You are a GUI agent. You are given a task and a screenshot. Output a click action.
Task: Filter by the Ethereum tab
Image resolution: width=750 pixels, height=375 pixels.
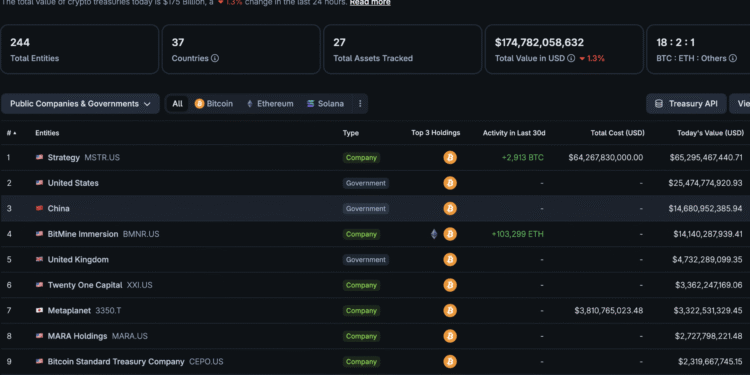pyautogui.click(x=270, y=104)
